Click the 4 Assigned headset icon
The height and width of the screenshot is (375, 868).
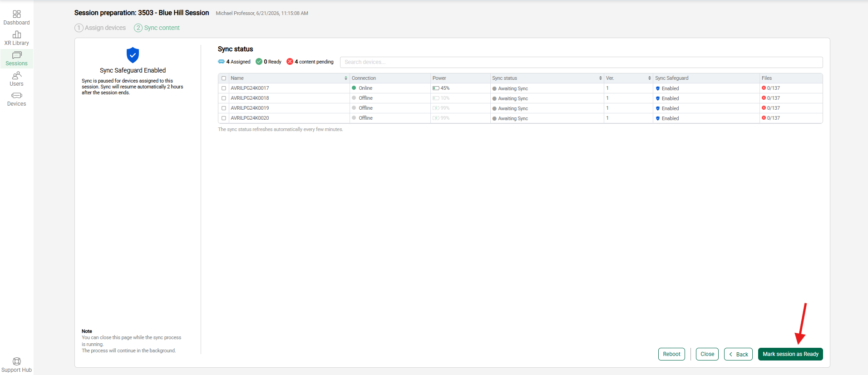pos(221,62)
